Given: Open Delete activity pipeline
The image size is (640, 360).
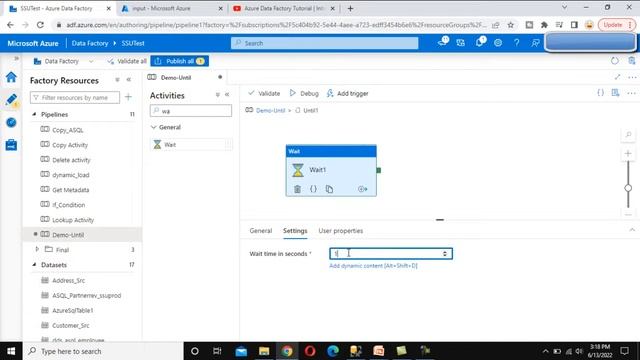Looking at the screenshot, I should coord(71,160).
